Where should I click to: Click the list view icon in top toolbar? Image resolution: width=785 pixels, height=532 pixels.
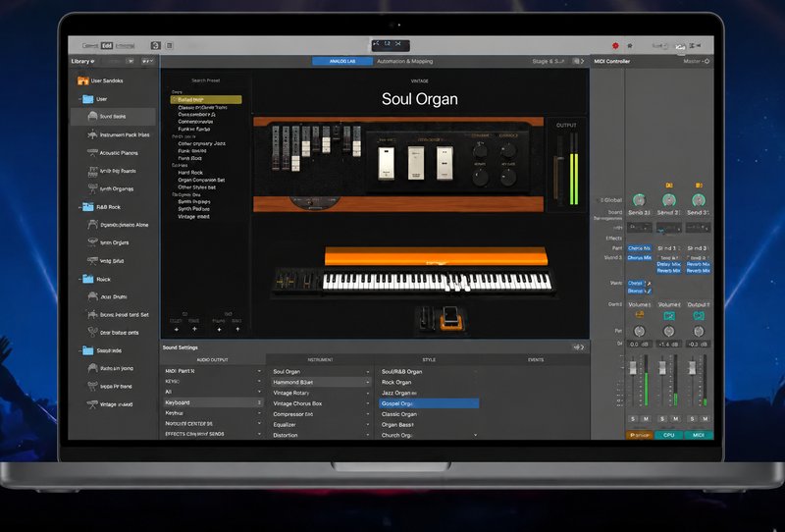click(170, 45)
